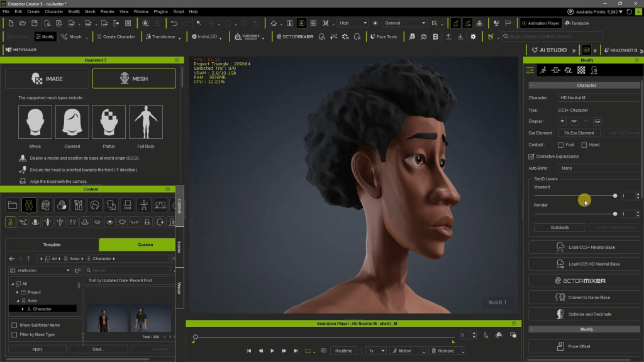This screenshot has width=644, height=362.
Task: Select the arrow selection tool
Action: [199, 23]
